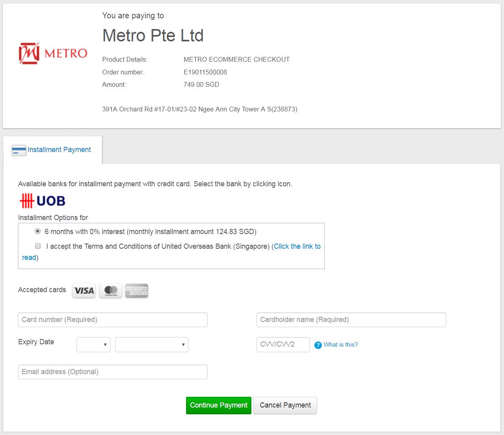Switch to Installment Payment tab
Viewport: 504px width, 435px height.
tap(53, 150)
